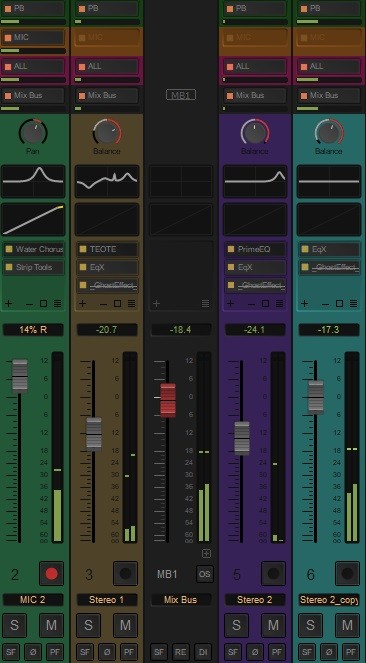The height and width of the screenshot is (663, 366).
Task: Solo the Stereo 2 track
Action: [x=236, y=625]
